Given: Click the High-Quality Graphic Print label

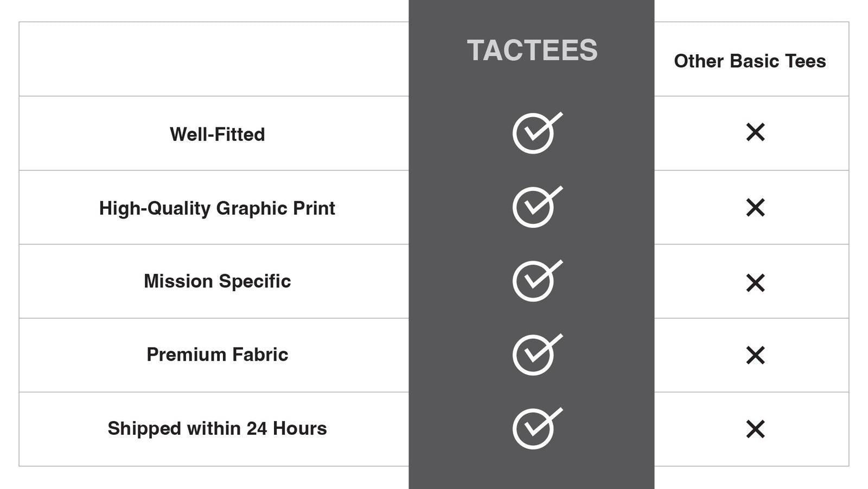Looking at the screenshot, I should point(217,208).
